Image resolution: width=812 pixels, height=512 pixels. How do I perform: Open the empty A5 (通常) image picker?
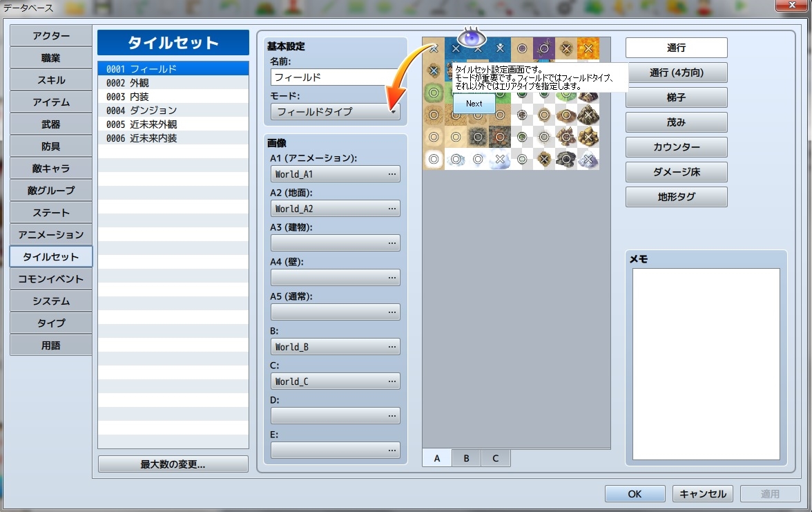click(335, 312)
